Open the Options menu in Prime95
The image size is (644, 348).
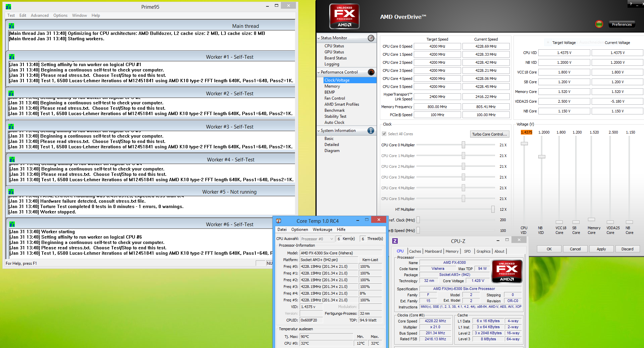click(x=60, y=15)
